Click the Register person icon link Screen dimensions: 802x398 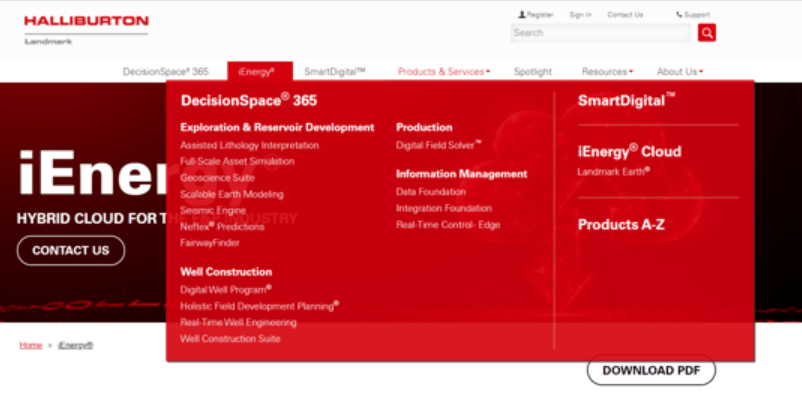(x=536, y=15)
